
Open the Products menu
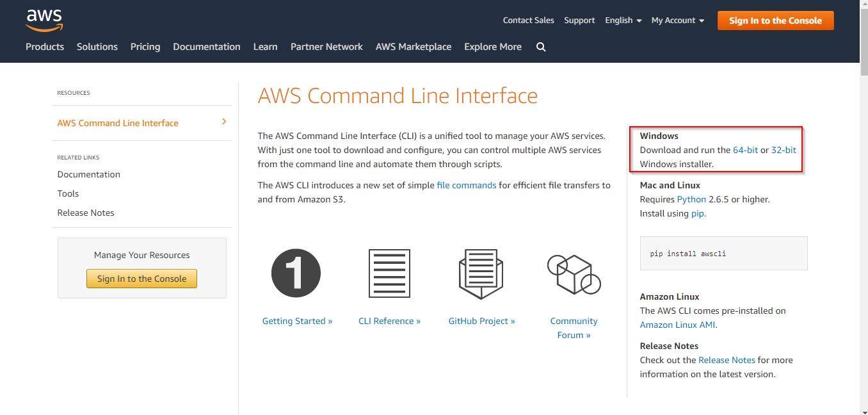pyautogui.click(x=45, y=47)
